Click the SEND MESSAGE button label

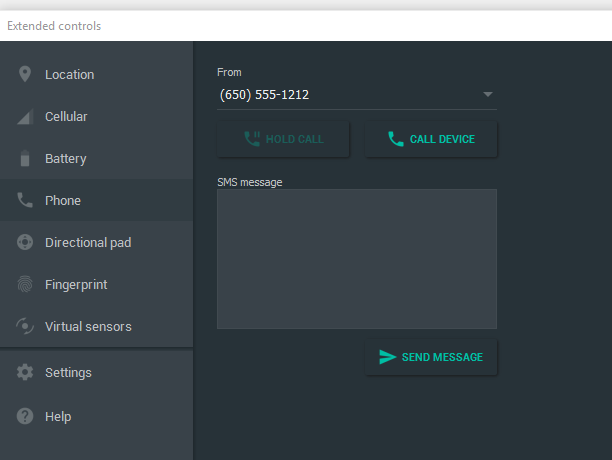coord(442,357)
